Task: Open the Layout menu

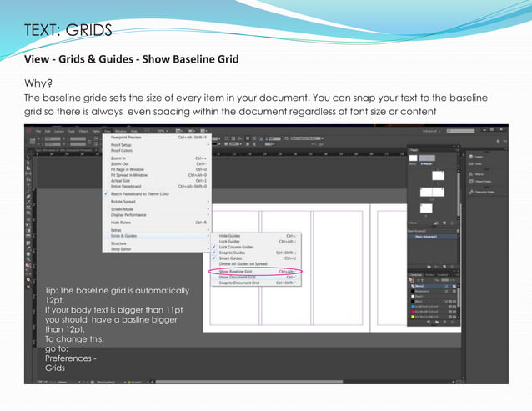Action: (59, 131)
